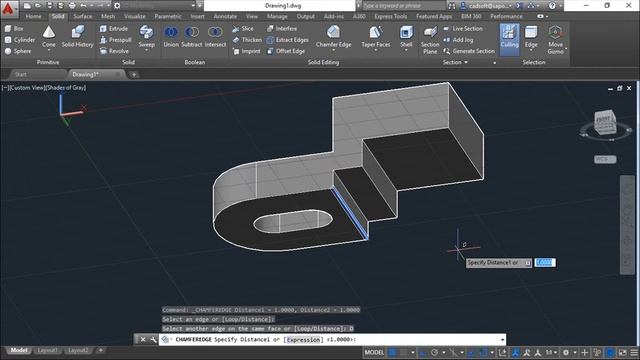
Task: Click the Print icon in quick access toolbar
Action: (72, 6)
